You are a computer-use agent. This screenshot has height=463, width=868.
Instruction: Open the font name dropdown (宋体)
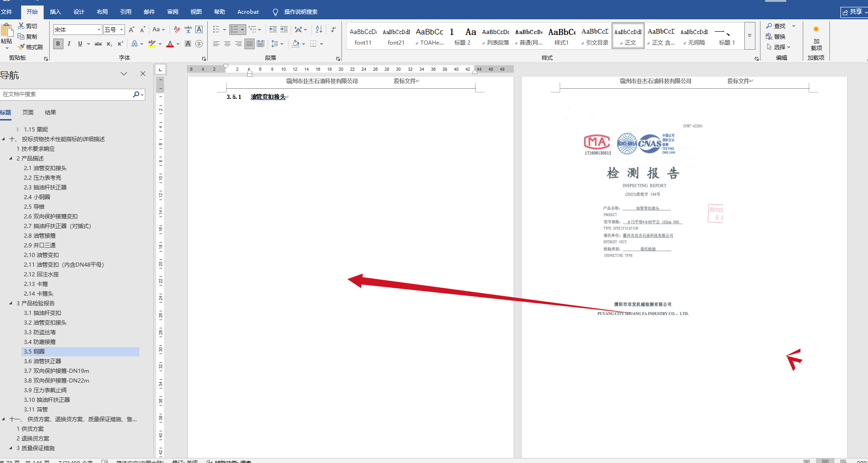99,30
